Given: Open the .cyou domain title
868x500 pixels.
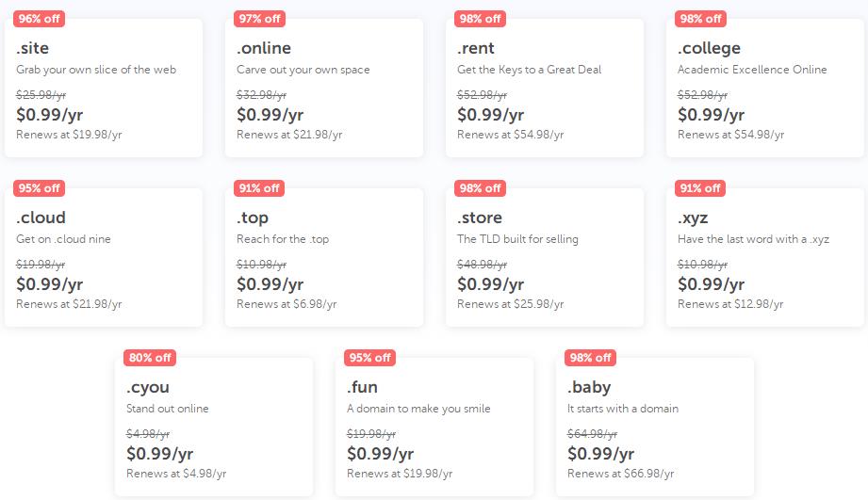Looking at the screenshot, I should pyautogui.click(x=148, y=387).
